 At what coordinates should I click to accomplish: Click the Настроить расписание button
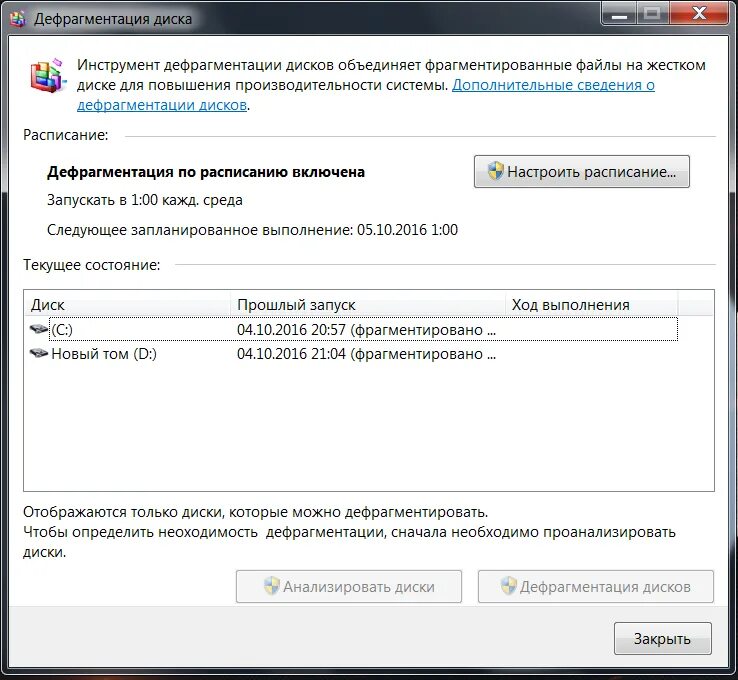(x=581, y=172)
